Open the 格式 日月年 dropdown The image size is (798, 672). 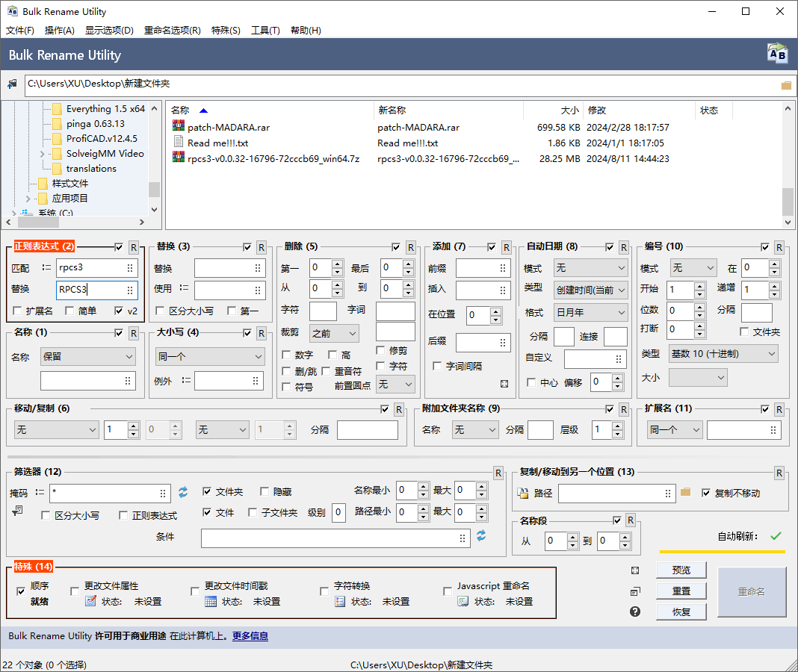(590, 312)
